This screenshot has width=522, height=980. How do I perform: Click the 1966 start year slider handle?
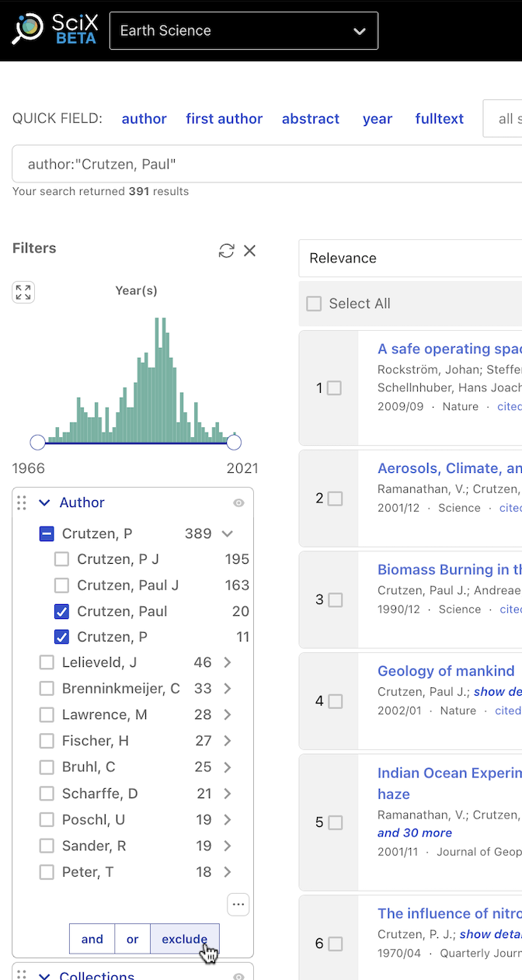(37, 443)
